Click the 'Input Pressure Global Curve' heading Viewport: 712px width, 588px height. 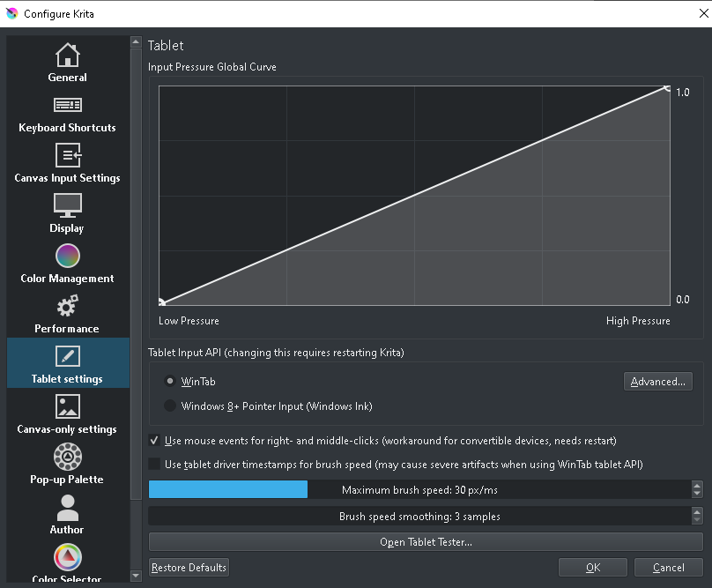[x=212, y=67]
